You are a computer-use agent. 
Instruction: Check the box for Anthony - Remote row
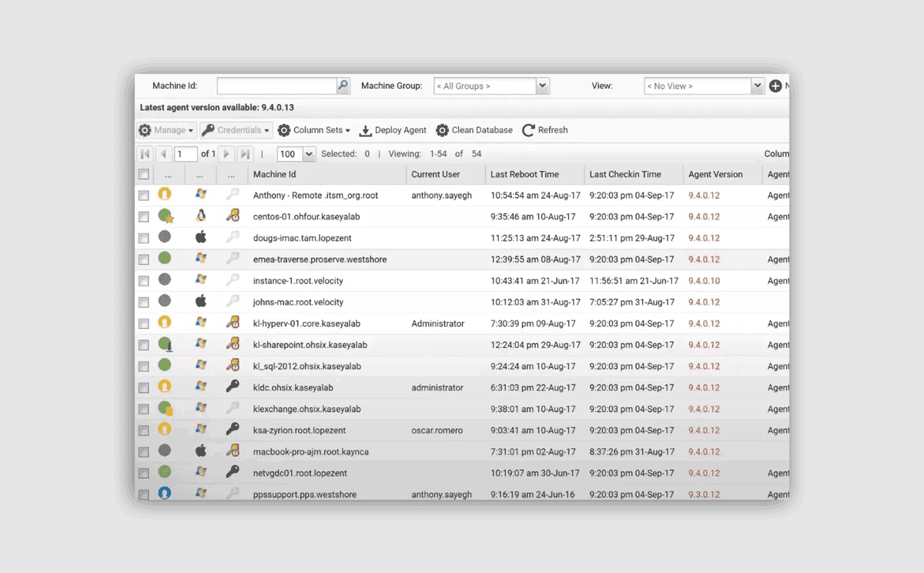(143, 196)
